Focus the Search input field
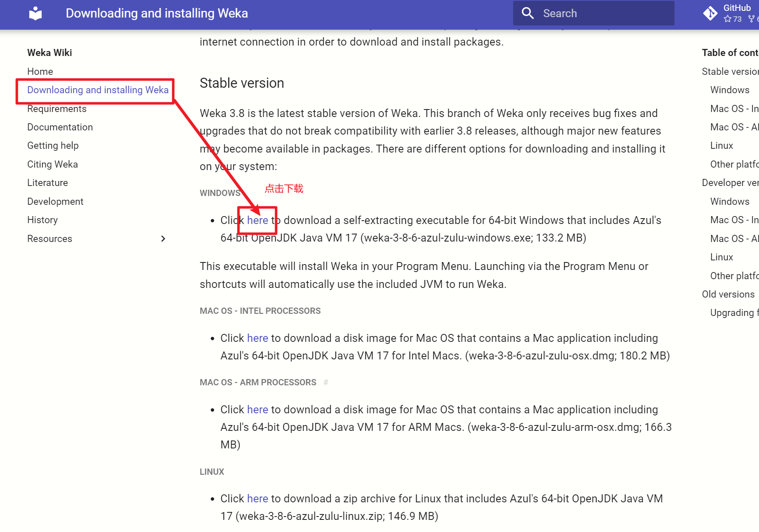 [593, 13]
